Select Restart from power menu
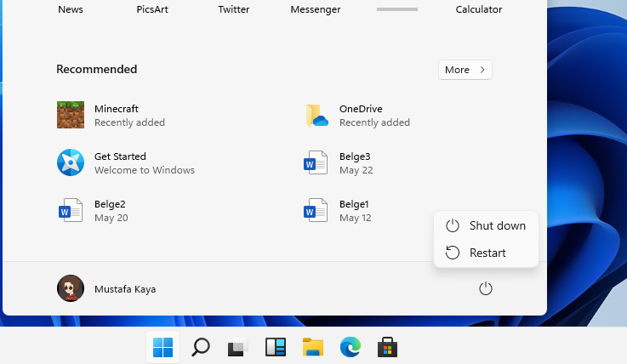This screenshot has width=627, height=364. (486, 253)
